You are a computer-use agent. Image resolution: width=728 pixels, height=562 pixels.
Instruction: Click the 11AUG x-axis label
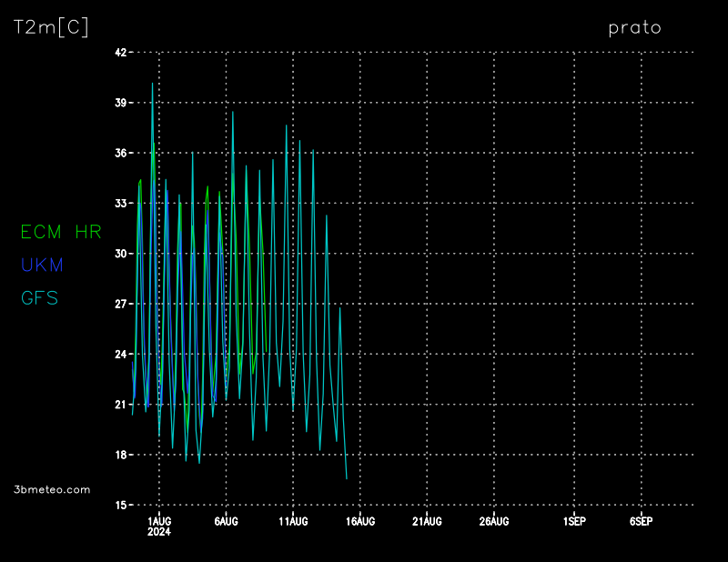[x=293, y=521]
